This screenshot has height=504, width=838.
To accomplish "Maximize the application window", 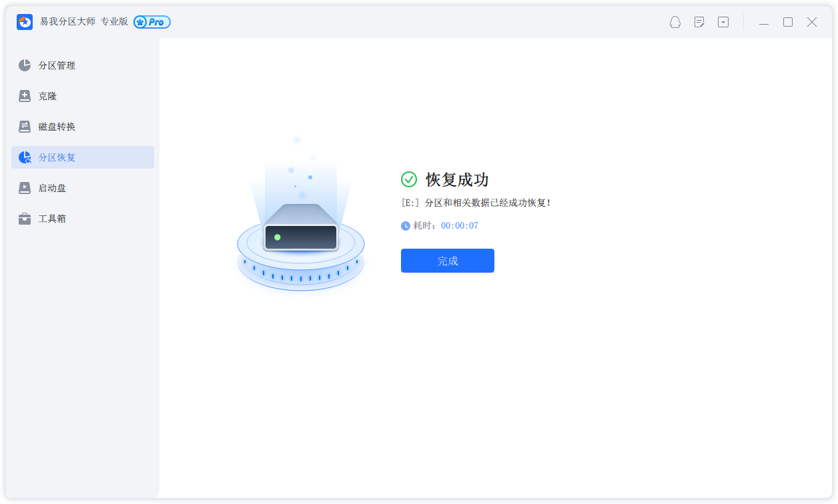I will point(788,22).
